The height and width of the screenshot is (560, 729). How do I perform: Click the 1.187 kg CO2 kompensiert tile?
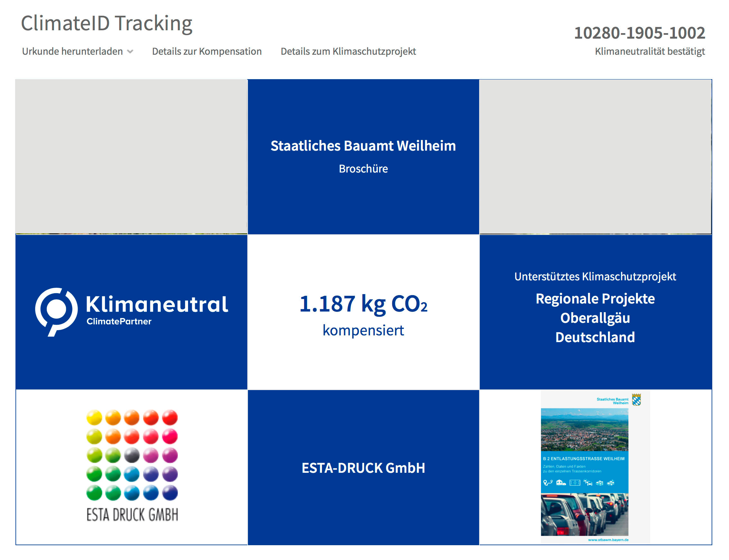pos(363,312)
